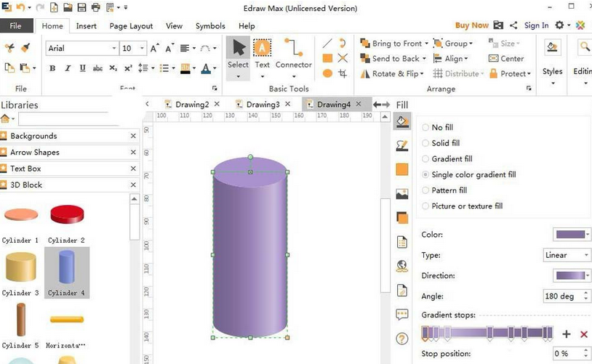Image resolution: width=592 pixels, height=364 pixels.
Task: Switch to the Symbols ribbon tab
Action: click(x=210, y=26)
